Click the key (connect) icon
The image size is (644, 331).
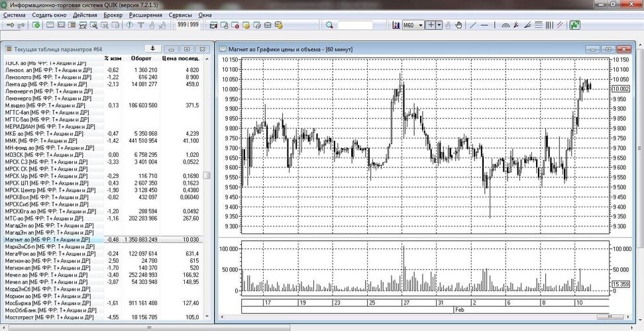[10, 25]
